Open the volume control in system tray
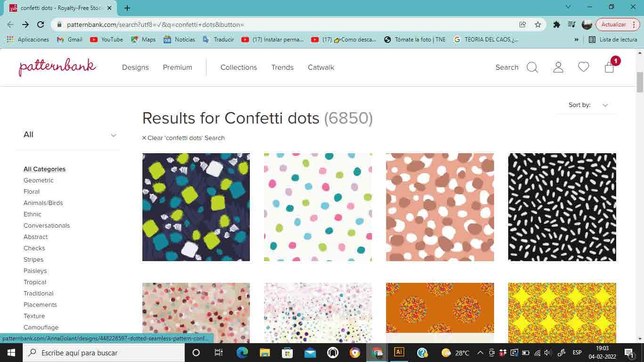 coord(547,353)
